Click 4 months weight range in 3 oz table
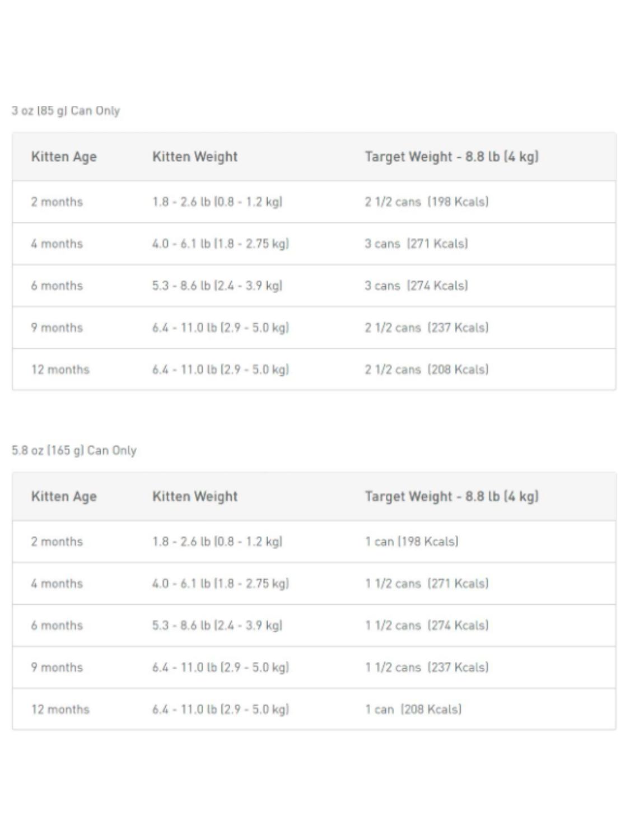The width and height of the screenshot is (630, 840). [x=220, y=244]
